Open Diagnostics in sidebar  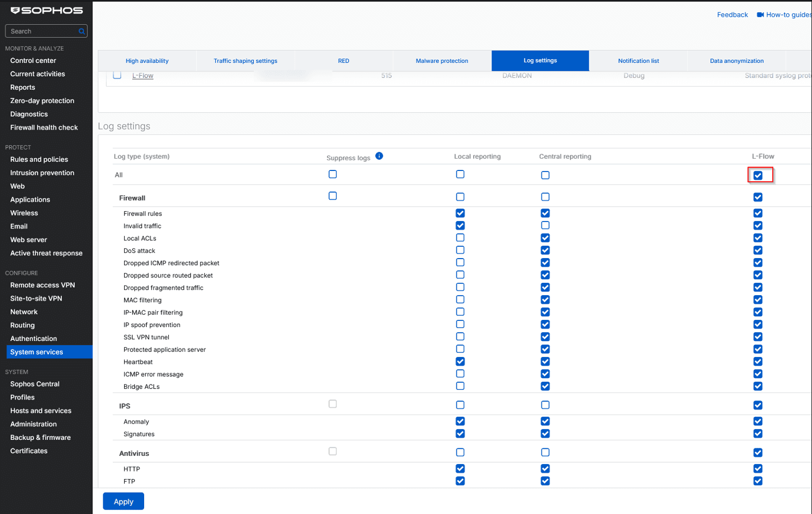(29, 115)
